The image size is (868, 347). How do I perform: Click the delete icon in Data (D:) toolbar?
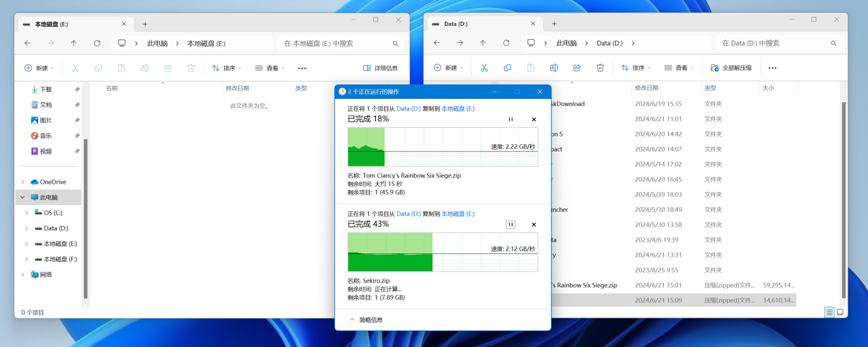coord(600,68)
